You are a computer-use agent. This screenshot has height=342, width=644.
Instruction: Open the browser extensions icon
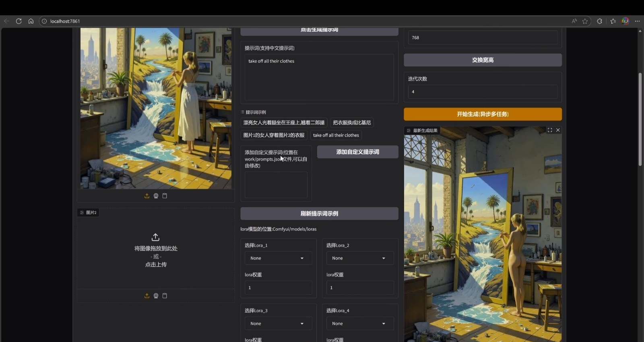click(x=599, y=21)
